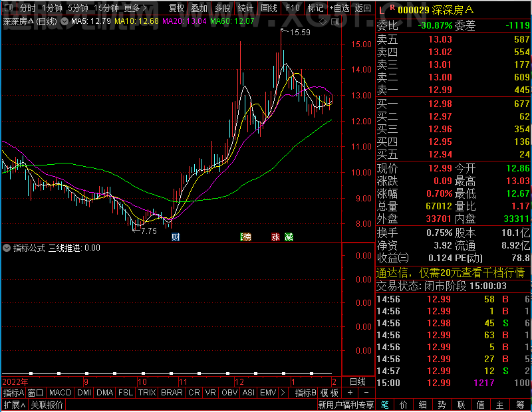
Task: Open the 统计 statistics tool
Action: pyautogui.click(x=245, y=8)
